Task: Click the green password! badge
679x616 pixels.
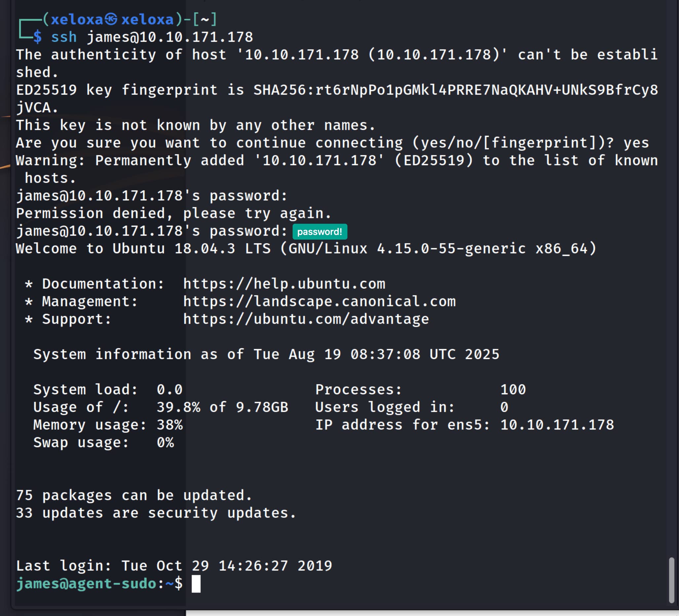Action: click(319, 232)
